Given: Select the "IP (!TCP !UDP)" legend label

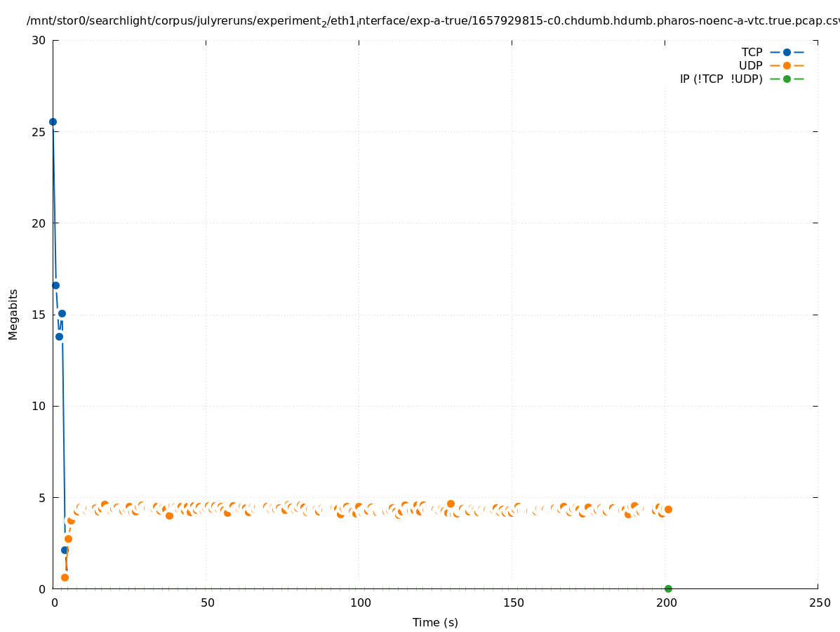Looking at the screenshot, I should pyautogui.click(x=721, y=79).
